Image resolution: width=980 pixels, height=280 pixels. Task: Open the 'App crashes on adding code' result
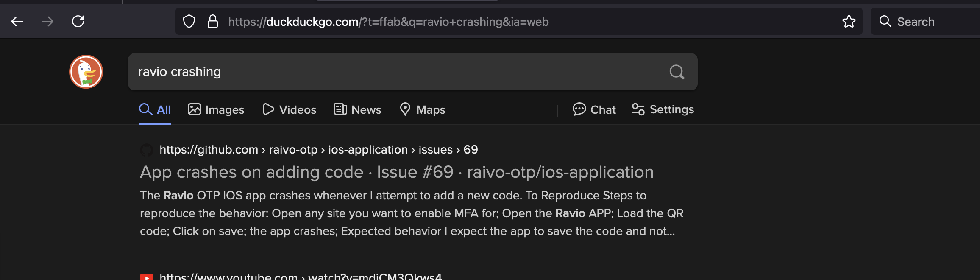coord(396,172)
